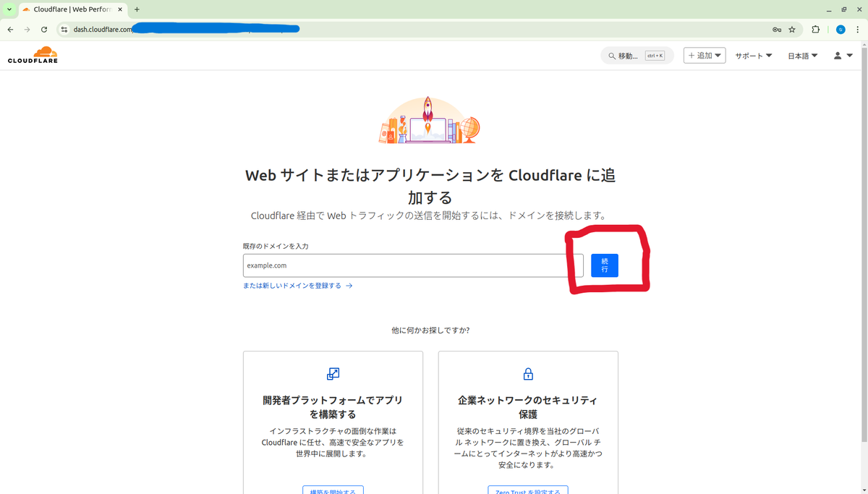Select the Cloudflare Web Performance tab
The height and width of the screenshot is (494, 868).
coord(73,9)
